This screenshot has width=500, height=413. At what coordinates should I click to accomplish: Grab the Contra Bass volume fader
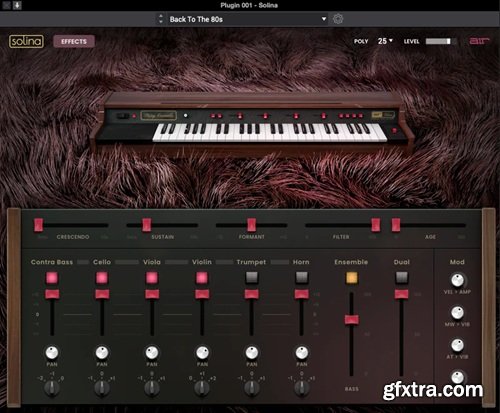52,294
